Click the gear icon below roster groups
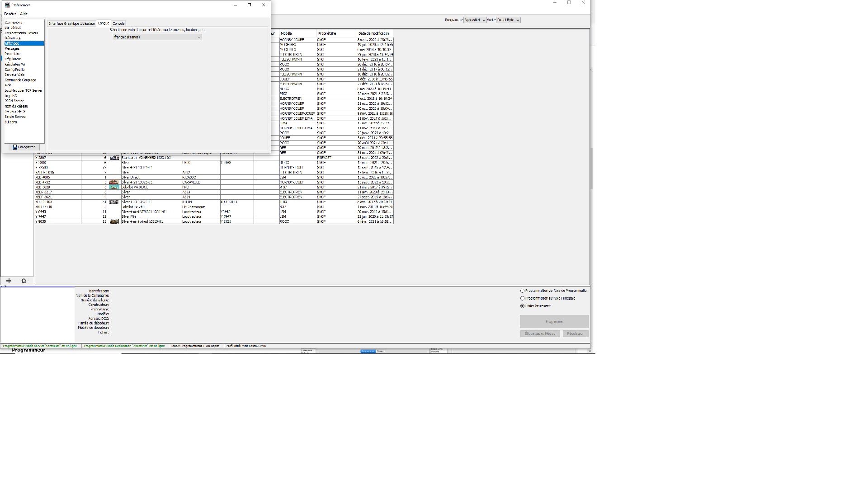Viewport: 868px width, 488px height. [x=24, y=281]
